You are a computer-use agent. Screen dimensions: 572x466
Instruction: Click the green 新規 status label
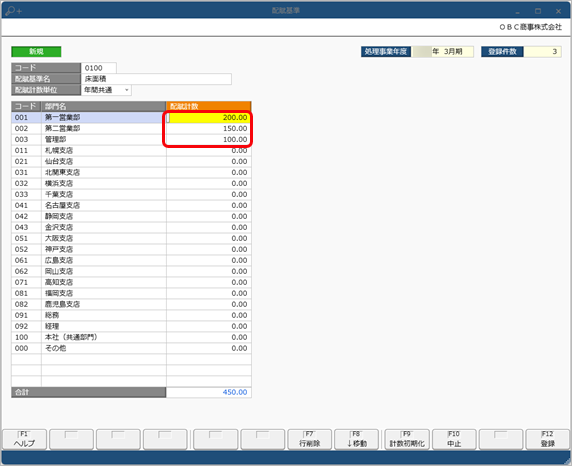36,51
